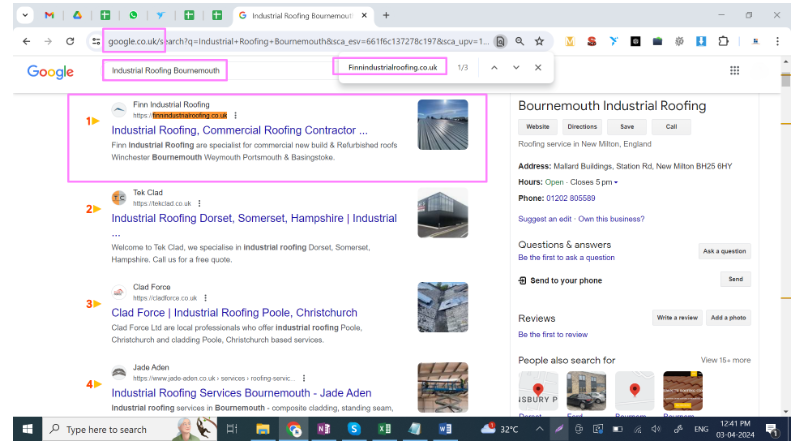Open a new browser tab
Image resolution: width=796 pixels, height=443 pixels.
(386, 15)
